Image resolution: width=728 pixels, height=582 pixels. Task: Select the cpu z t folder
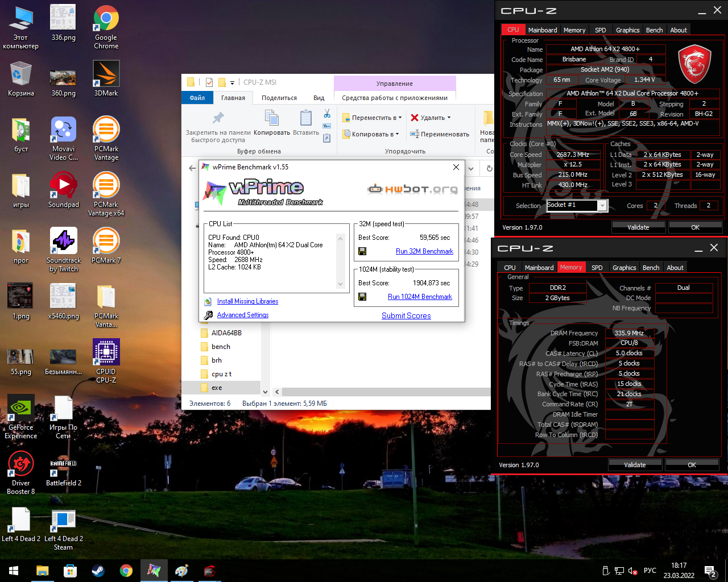pos(221,374)
